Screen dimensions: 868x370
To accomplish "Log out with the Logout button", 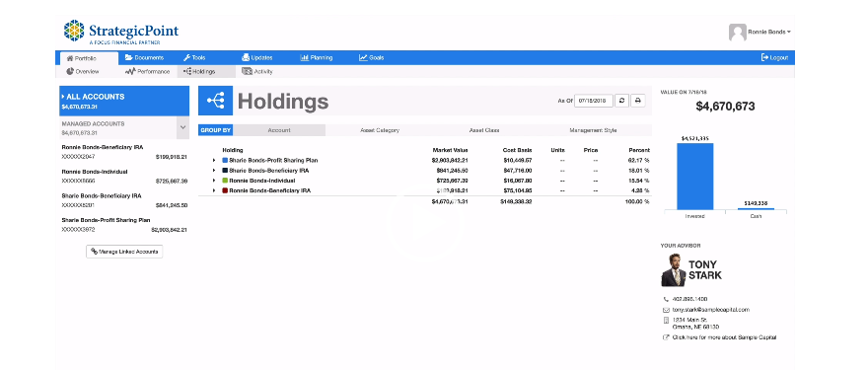I will tap(775, 57).
